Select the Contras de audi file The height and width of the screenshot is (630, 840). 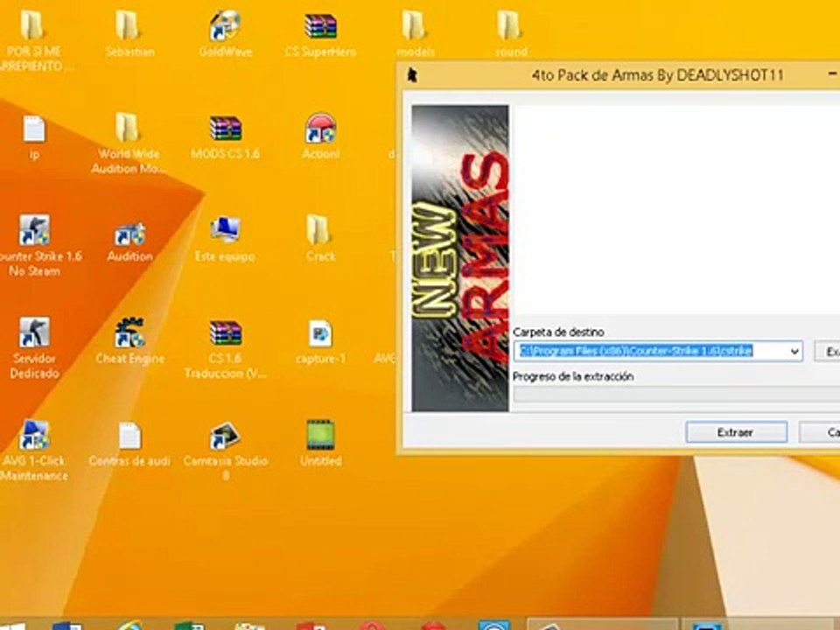click(x=129, y=444)
